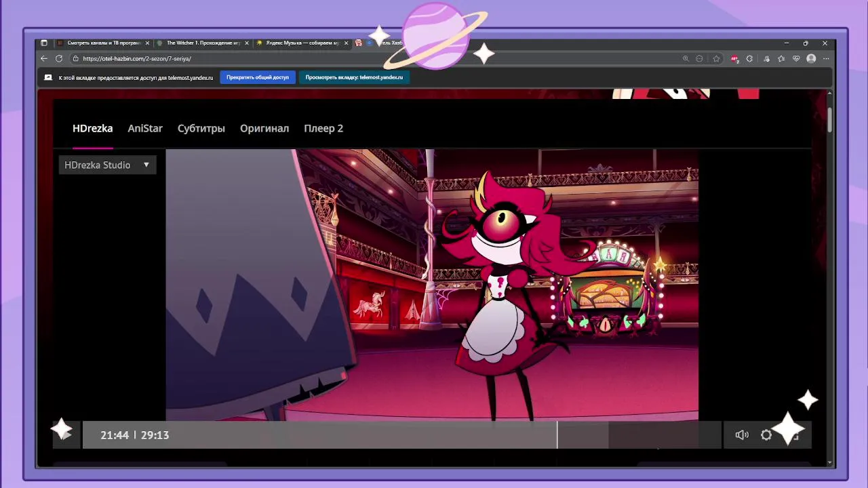
Task: Zoom in using the magnifier icon
Action: (x=686, y=59)
